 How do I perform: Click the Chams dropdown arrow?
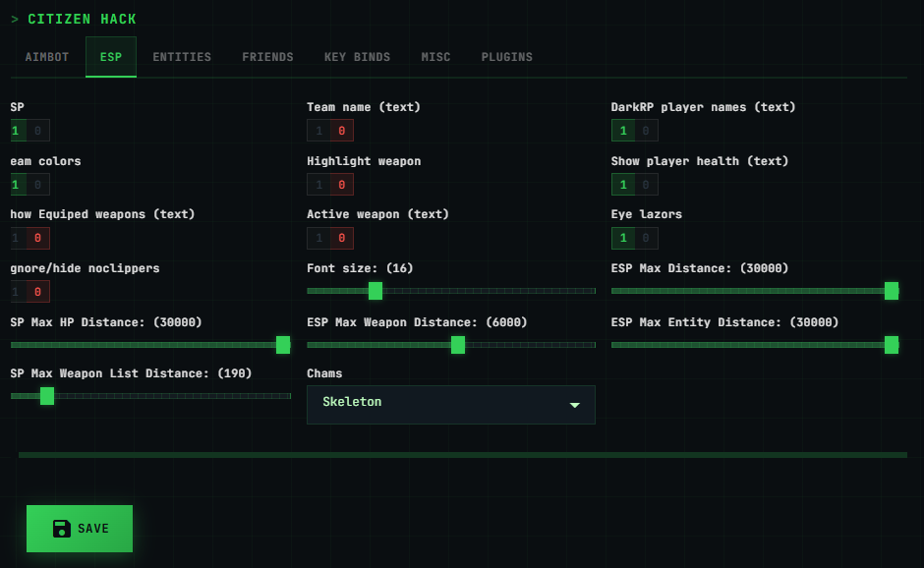[x=575, y=405]
